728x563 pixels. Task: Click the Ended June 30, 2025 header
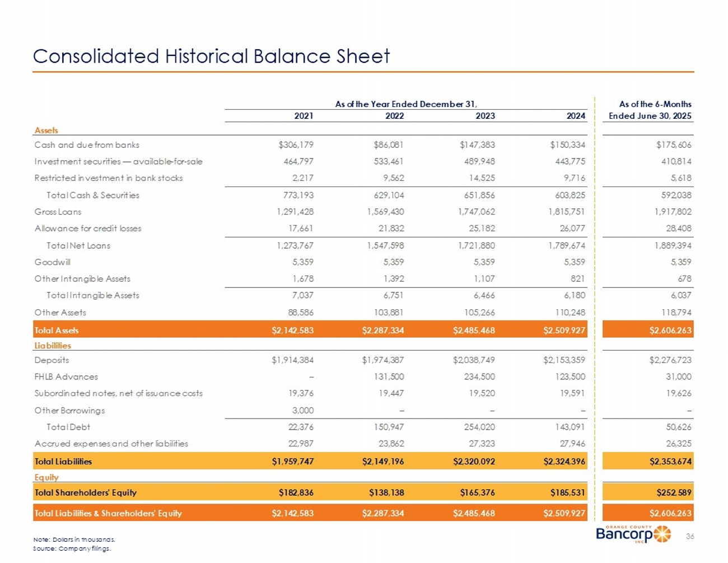tap(650, 116)
